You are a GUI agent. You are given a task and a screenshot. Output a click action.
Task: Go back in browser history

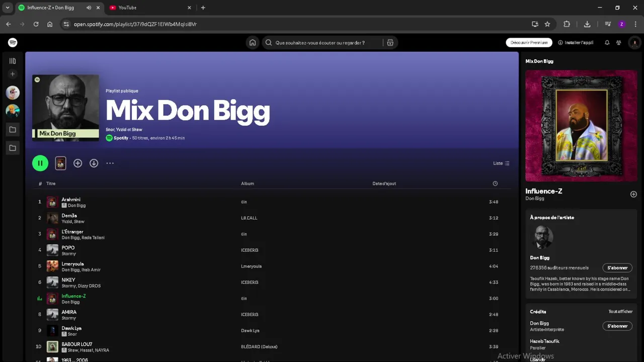[x=9, y=24]
